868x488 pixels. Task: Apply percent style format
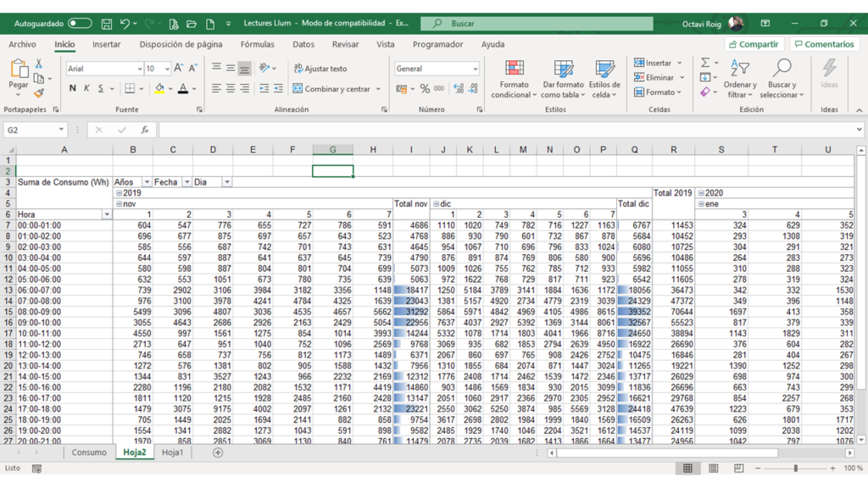[425, 88]
